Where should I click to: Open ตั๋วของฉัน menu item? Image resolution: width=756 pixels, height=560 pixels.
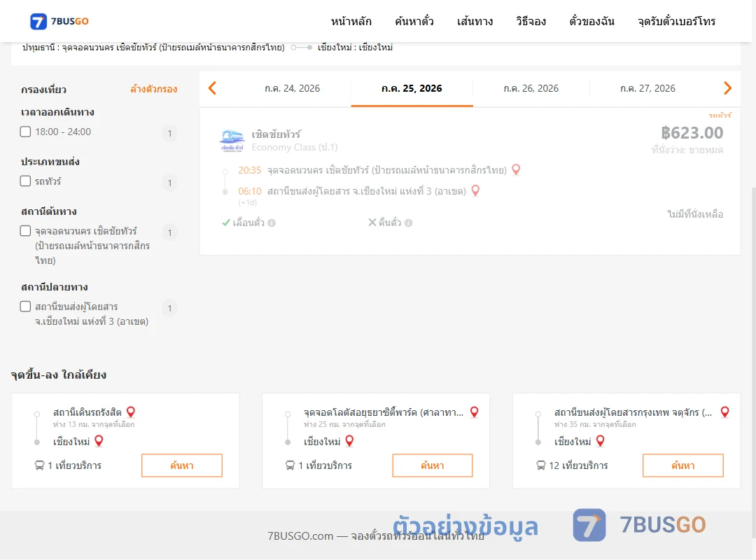(x=591, y=21)
